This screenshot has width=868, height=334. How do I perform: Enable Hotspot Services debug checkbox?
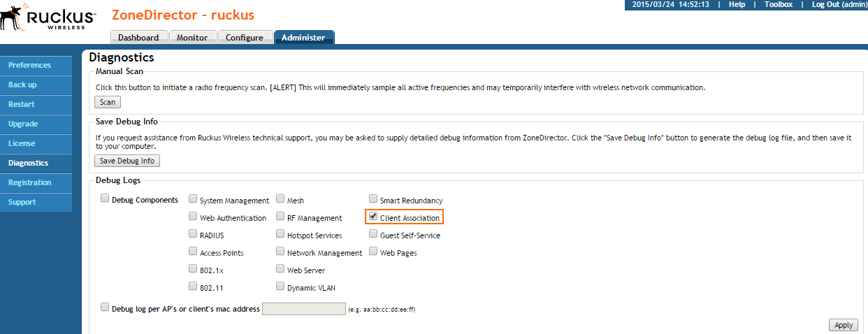point(280,234)
